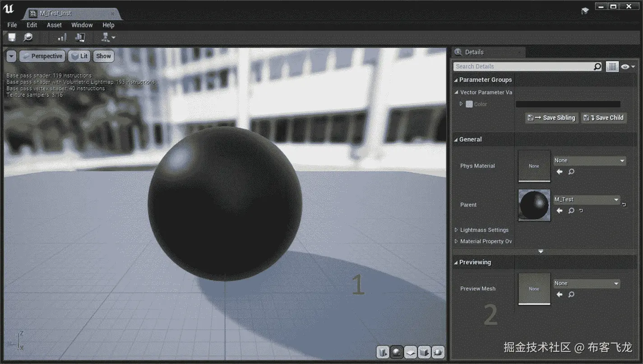Click the Save Sibling button

tap(552, 118)
